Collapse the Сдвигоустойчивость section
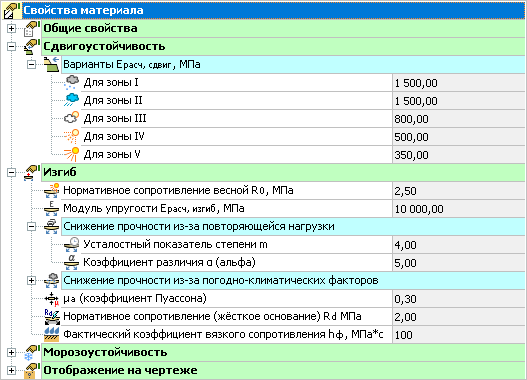This screenshot has height=380, width=527. coord(11,46)
